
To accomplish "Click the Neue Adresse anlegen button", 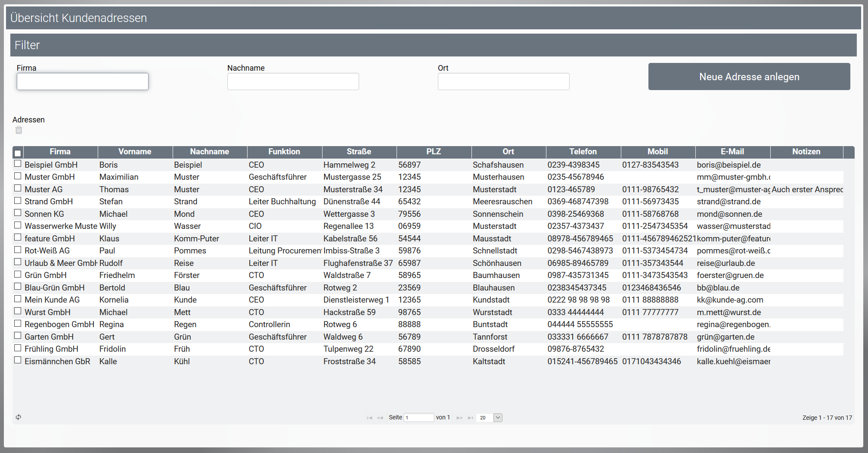I will (x=749, y=77).
